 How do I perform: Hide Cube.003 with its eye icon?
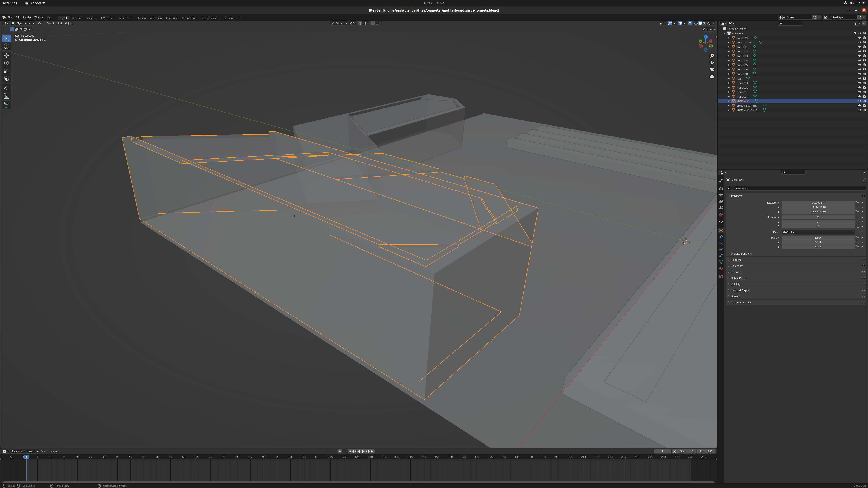click(859, 56)
